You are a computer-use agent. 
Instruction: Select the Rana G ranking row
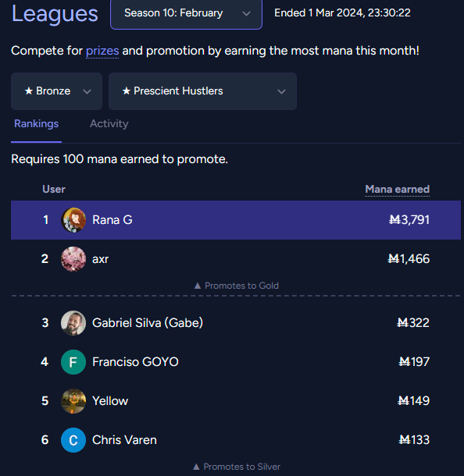tap(236, 220)
